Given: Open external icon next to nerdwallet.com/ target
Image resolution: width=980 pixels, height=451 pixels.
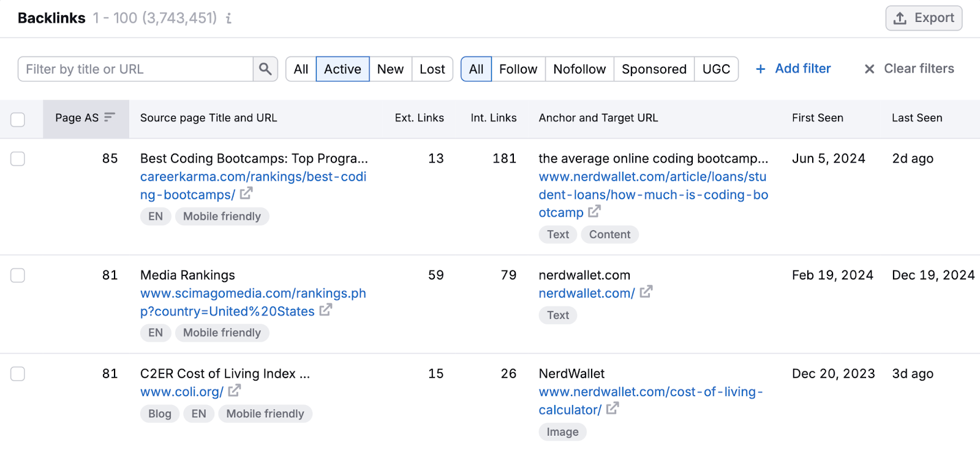Looking at the screenshot, I should tap(646, 292).
